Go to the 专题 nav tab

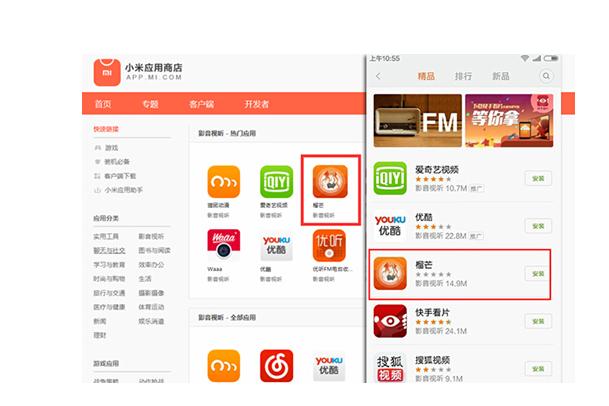[x=150, y=104]
